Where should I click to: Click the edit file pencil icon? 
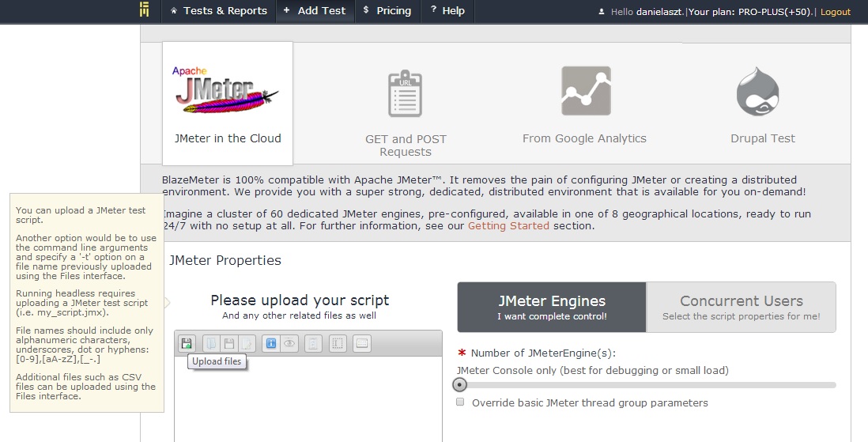coord(247,343)
